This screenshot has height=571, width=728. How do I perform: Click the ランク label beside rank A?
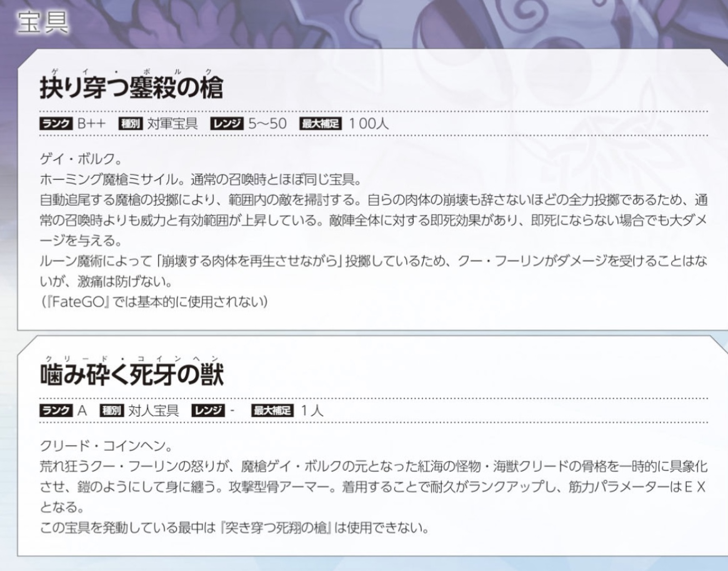[56, 411]
